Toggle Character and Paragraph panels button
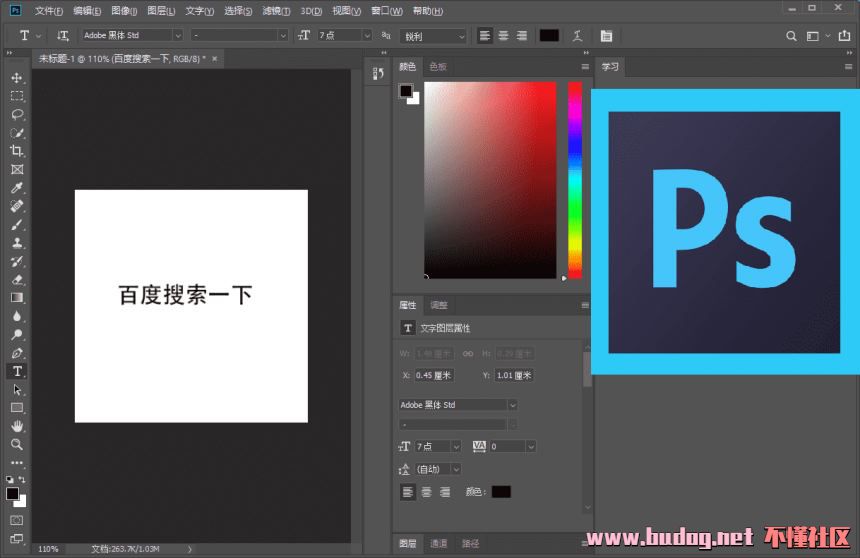The width and height of the screenshot is (860, 558). [606, 36]
